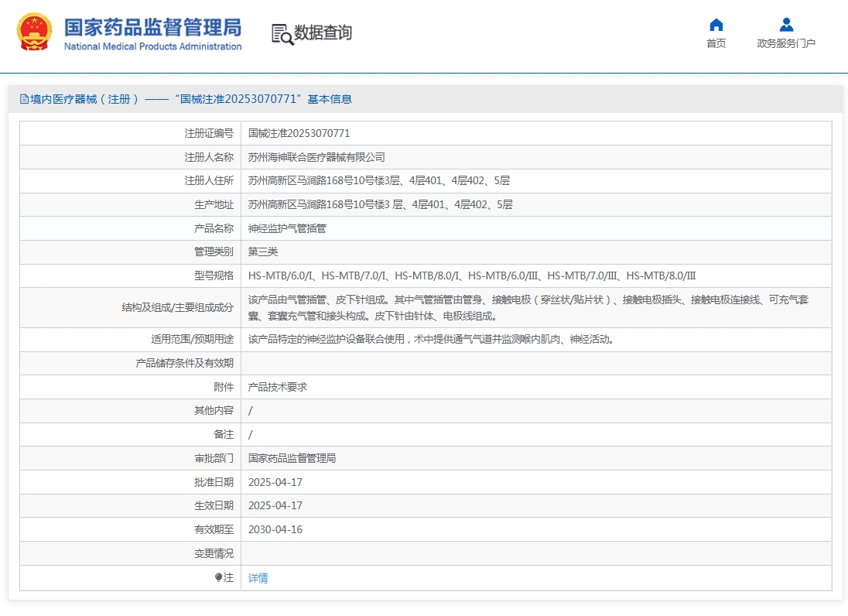Open the 详情 link
This screenshot has width=848, height=616.
tap(258, 578)
